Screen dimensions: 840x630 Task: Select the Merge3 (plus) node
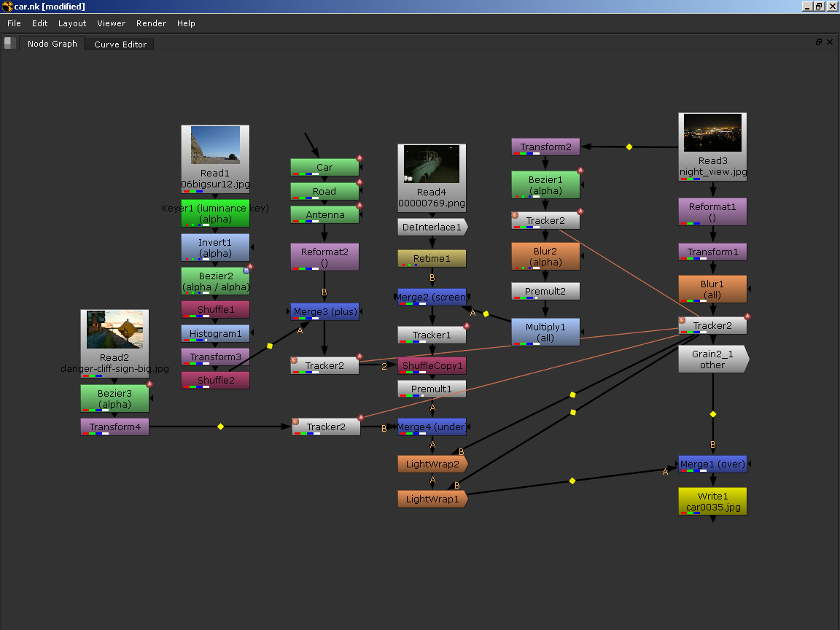tap(324, 312)
